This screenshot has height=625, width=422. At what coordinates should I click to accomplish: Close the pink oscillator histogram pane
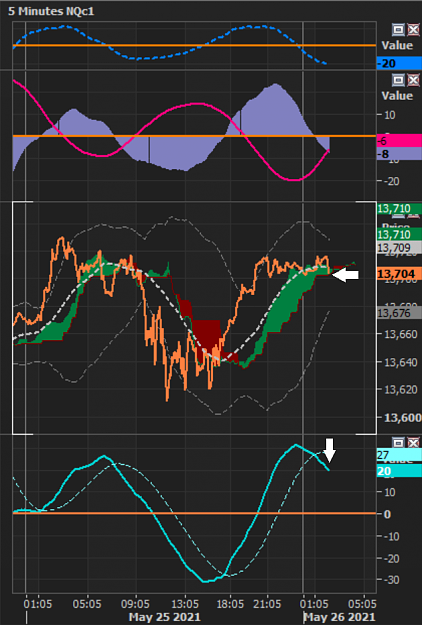(413, 80)
